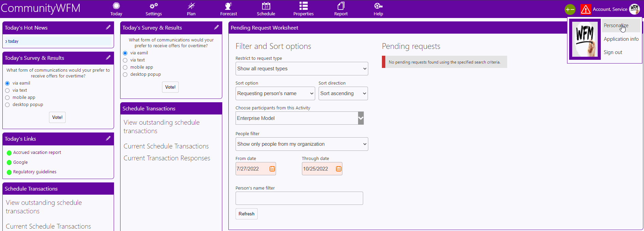Edit Today's Hot News with pencil icon
Image resolution: width=644 pixels, height=231 pixels.
pos(108,28)
